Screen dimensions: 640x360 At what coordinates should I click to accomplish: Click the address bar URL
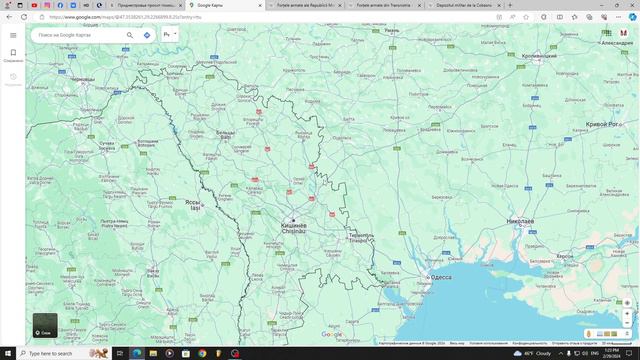tap(125, 17)
